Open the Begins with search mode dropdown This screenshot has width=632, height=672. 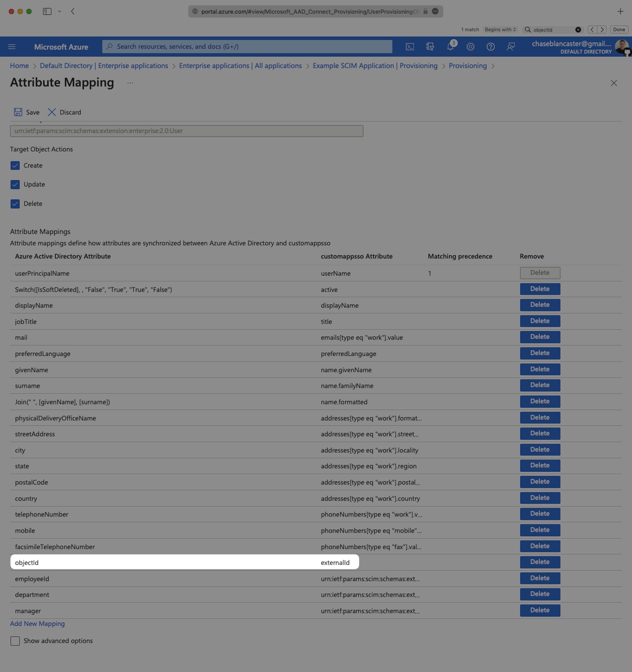pyautogui.click(x=500, y=30)
